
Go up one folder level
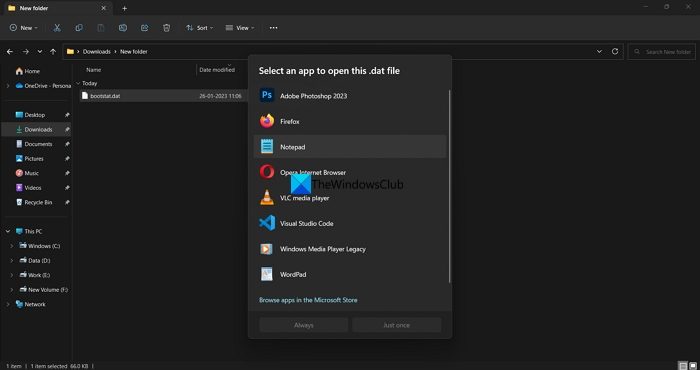[x=53, y=52]
